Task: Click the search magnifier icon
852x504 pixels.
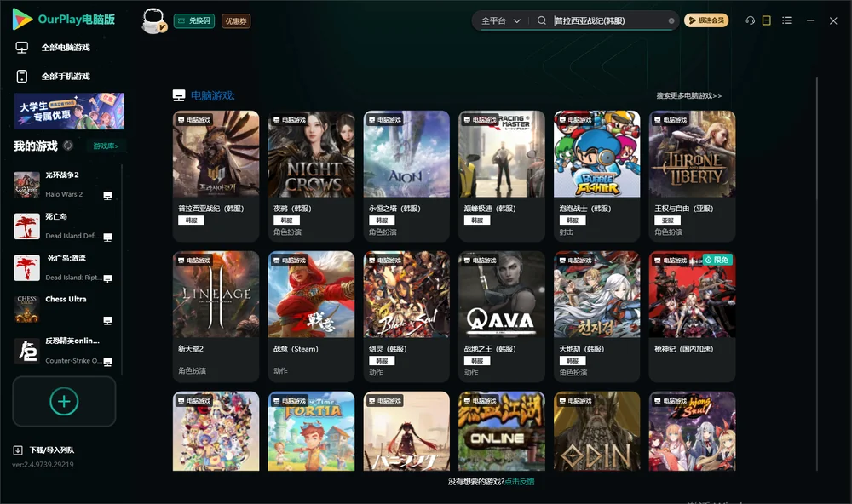Action: [542, 20]
